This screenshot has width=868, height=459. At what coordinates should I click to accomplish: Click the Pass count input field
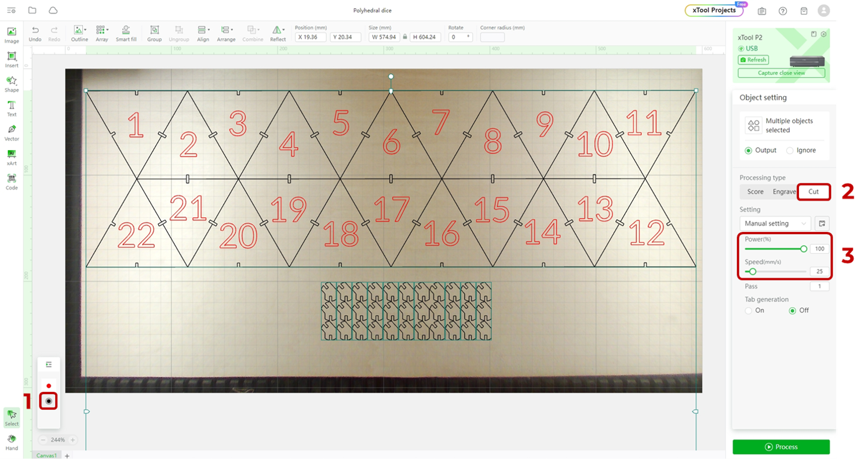819,286
